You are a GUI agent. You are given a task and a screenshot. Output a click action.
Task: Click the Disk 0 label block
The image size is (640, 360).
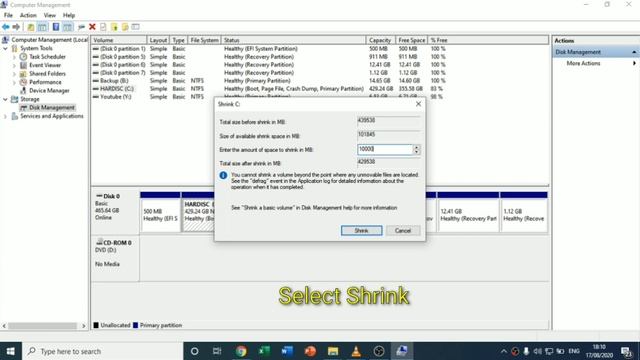pos(115,211)
